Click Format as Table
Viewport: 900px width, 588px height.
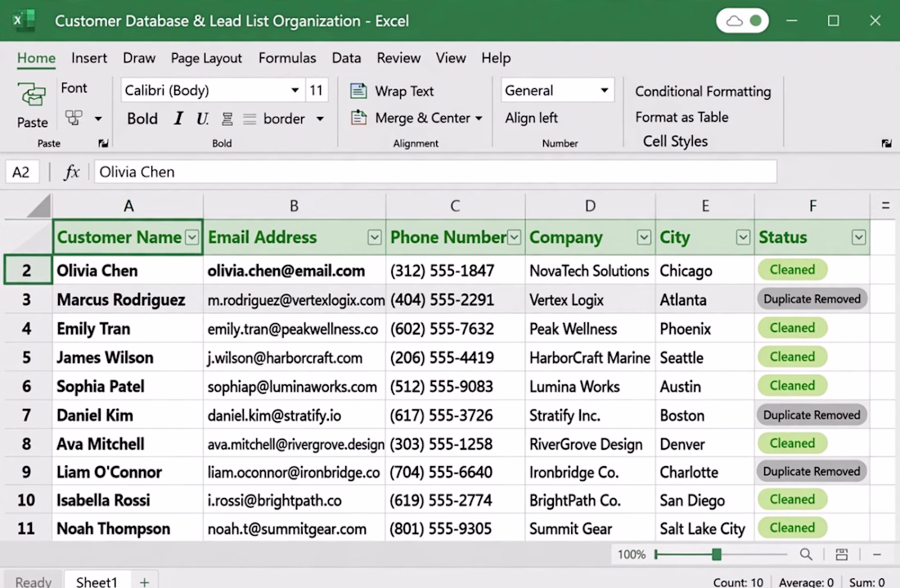(x=682, y=117)
